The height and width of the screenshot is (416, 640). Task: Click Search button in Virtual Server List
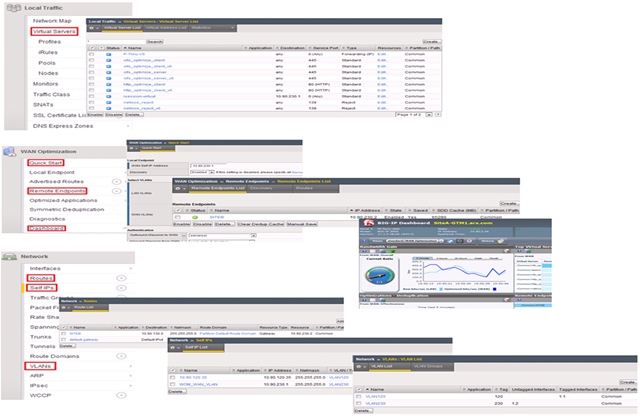click(x=155, y=42)
